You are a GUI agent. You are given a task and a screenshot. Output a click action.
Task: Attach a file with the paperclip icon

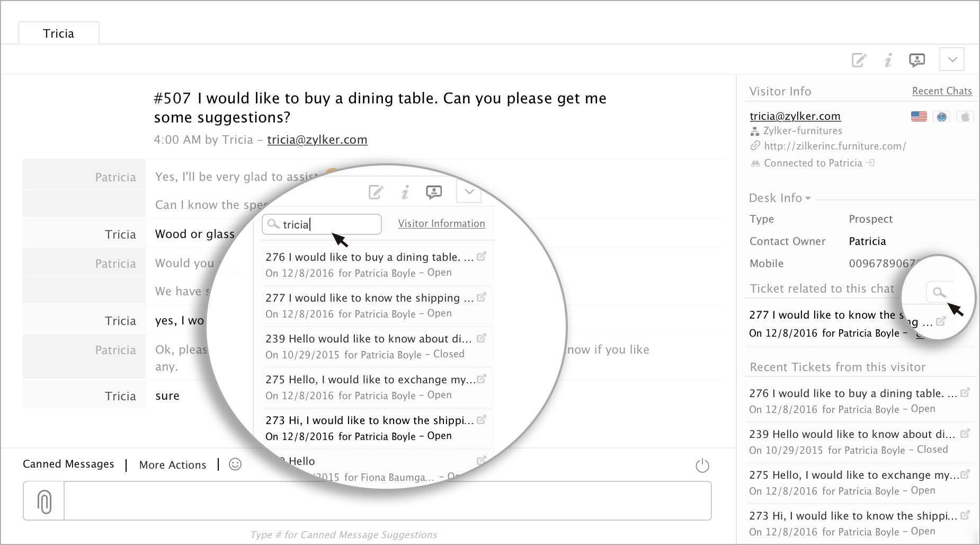[44, 502]
